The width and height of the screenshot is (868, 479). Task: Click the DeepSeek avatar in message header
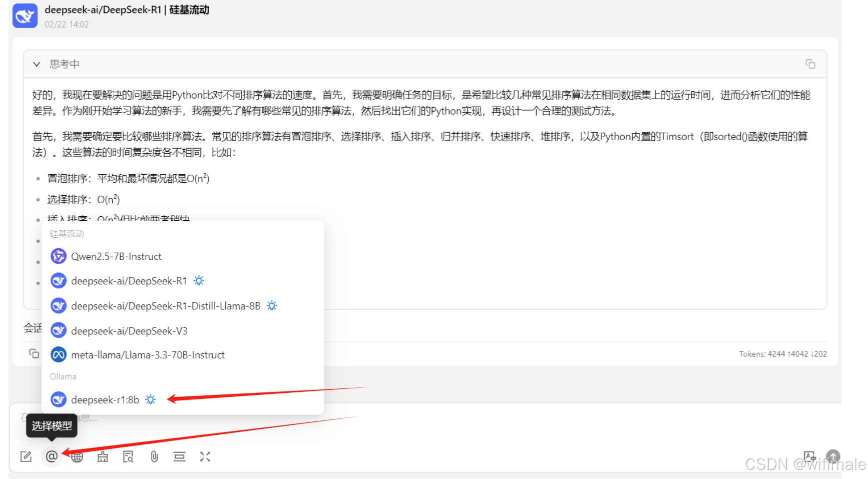[x=25, y=16]
